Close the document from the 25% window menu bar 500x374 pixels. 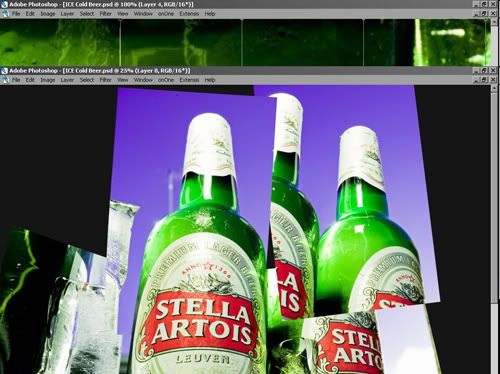pyautogui.click(x=493, y=80)
